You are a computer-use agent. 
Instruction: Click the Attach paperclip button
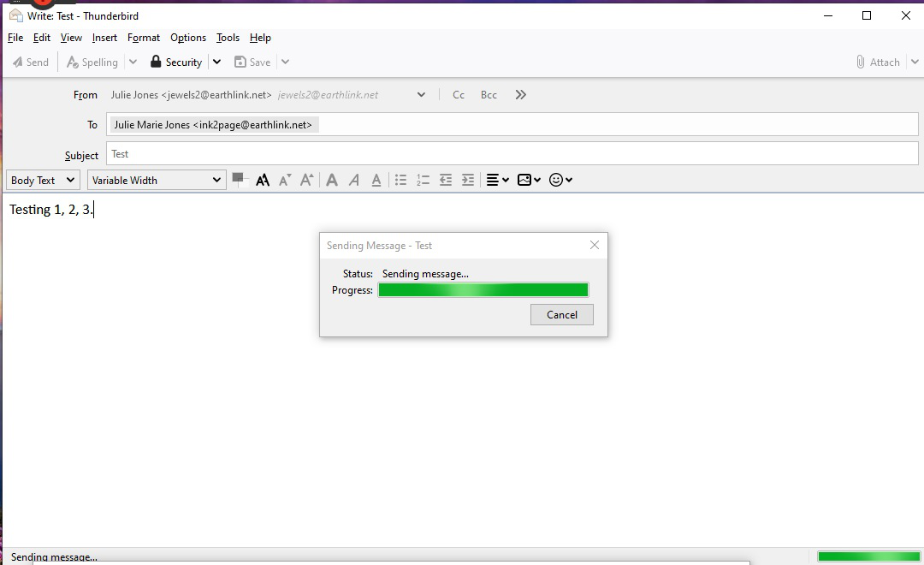(x=878, y=62)
